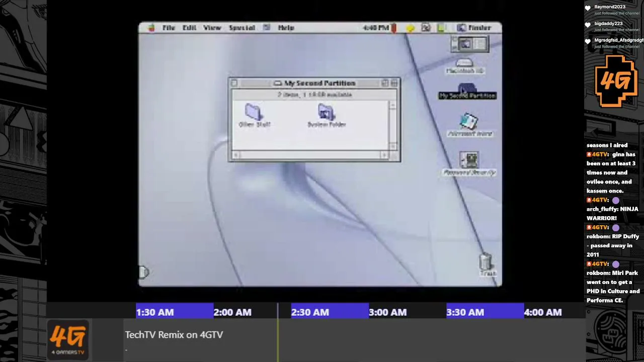
Task: Click the 4G logo in stream overlay
Action: click(616, 80)
